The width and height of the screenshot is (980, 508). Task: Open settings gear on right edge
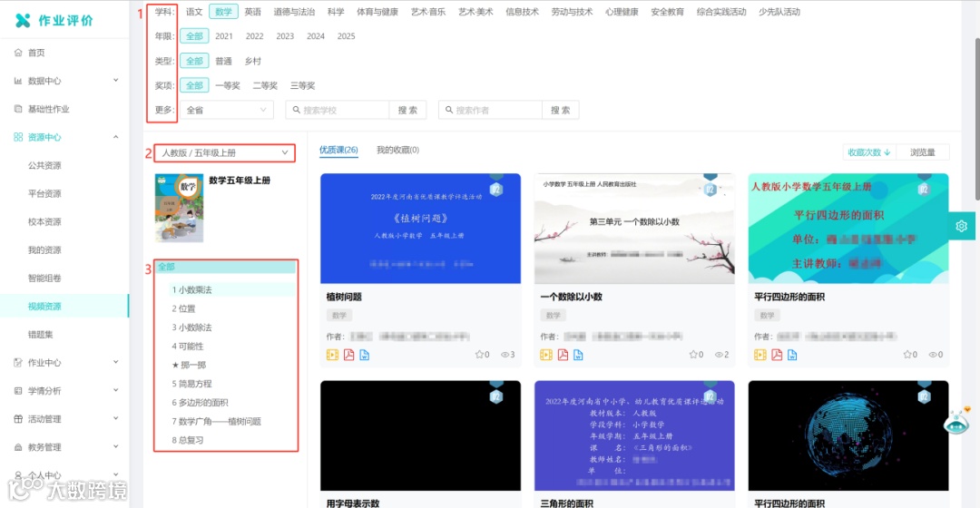pyautogui.click(x=961, y=226)
